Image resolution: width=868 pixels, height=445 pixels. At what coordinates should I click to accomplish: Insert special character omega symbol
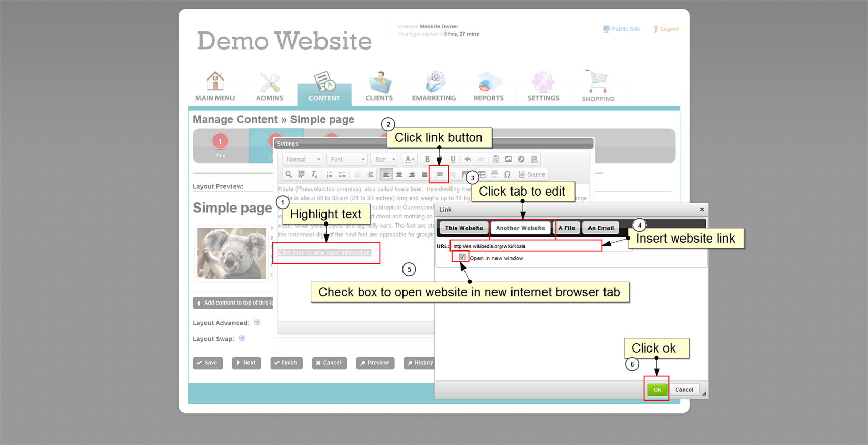click(507, 174)
